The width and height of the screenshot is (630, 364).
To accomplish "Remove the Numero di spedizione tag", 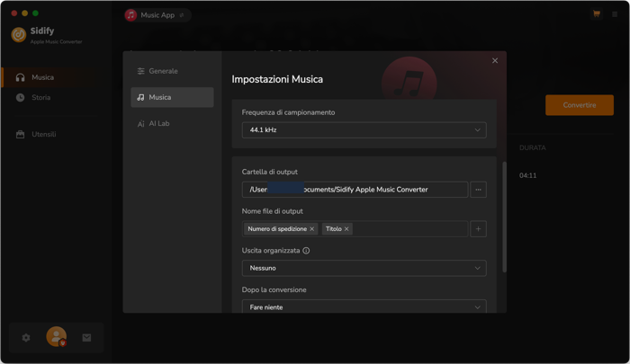I will pyautogui.click(x=311, y=229).
